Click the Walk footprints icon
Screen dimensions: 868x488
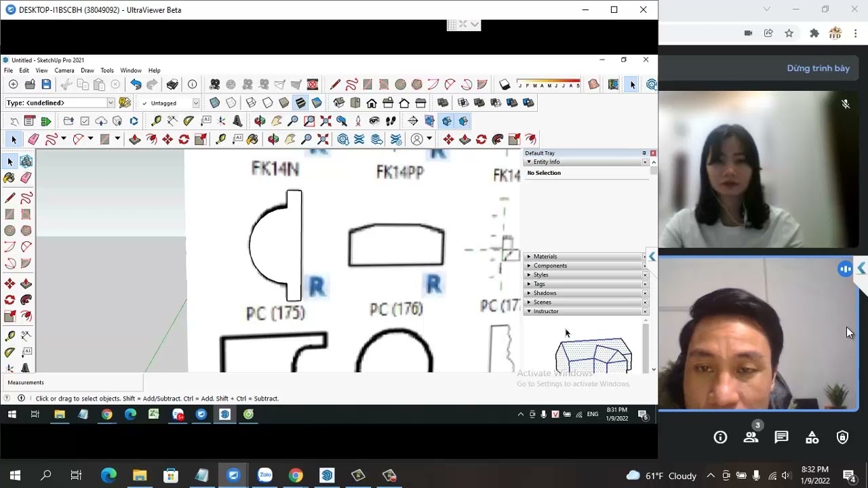point(391,121)
